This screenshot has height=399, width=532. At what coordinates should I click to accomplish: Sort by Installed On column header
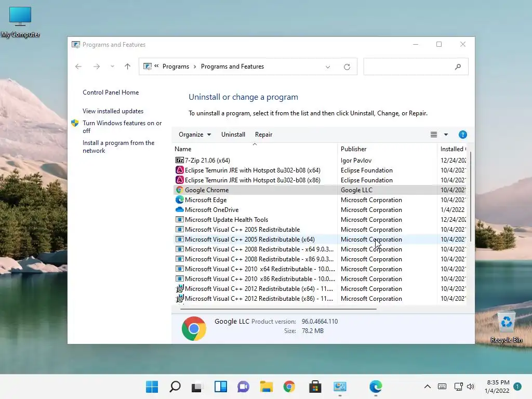click(x=453, y=149)
